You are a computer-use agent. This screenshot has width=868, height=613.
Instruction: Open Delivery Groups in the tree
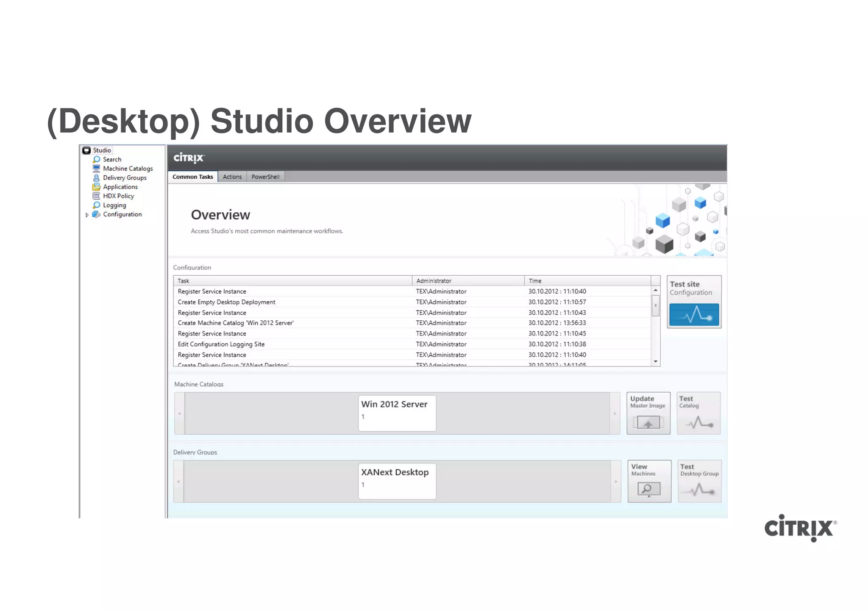pos(125,178)
